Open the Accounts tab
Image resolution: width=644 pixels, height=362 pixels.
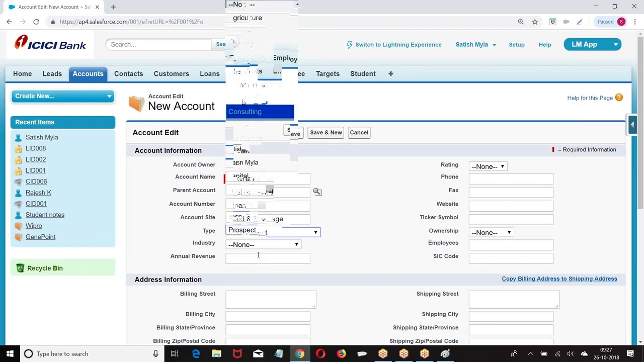[88, 73]
